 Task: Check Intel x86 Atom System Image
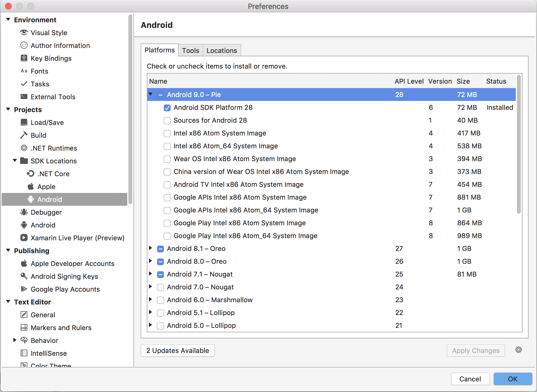[x=167, y=133]
